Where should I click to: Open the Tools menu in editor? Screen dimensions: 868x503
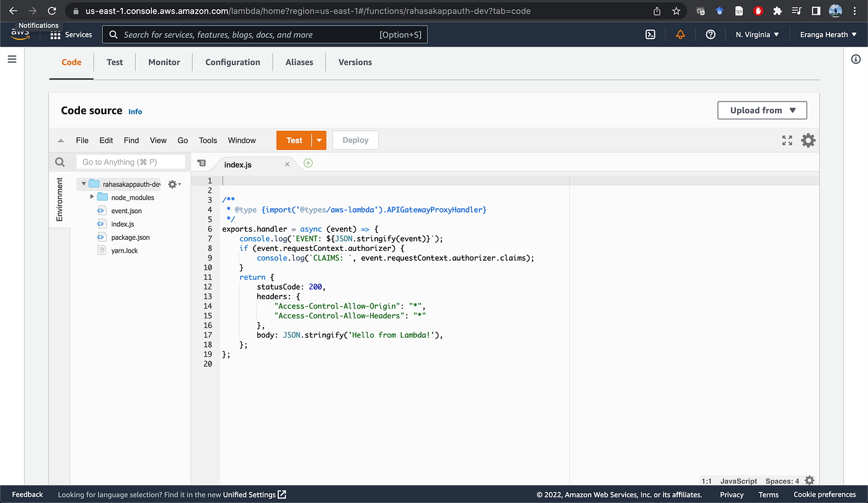208,141
